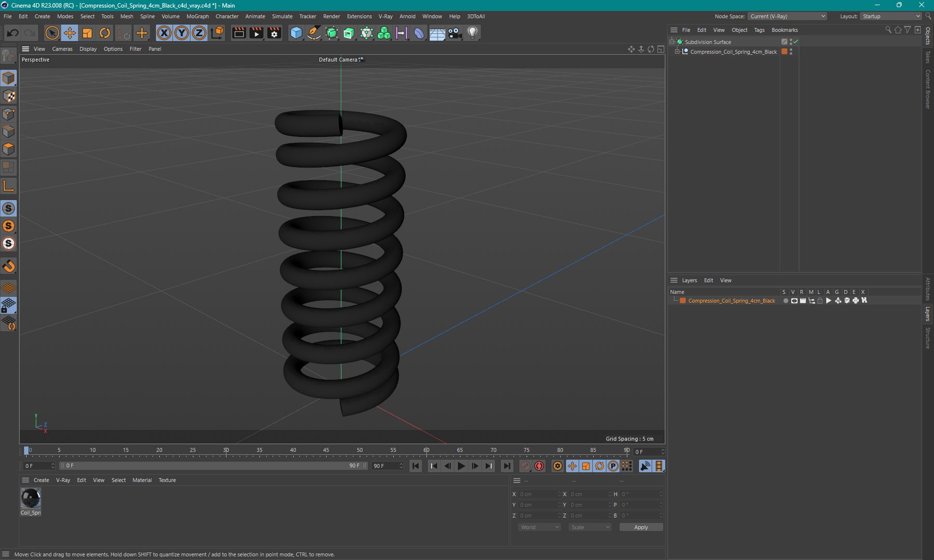Click the Record Active Objects button
934x560 pixels.
[x=525, y=466]
